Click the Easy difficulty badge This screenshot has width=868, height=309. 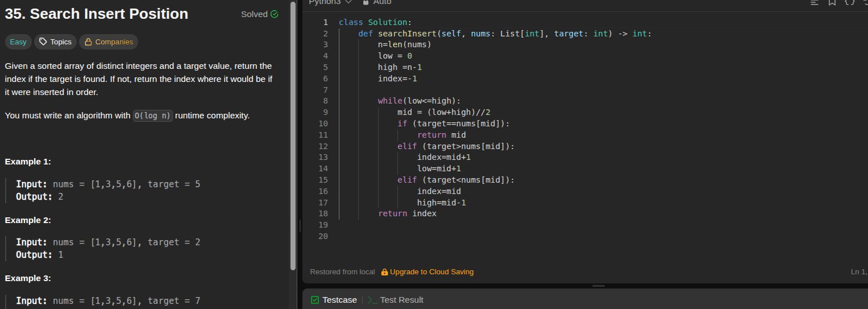point(17,42)
